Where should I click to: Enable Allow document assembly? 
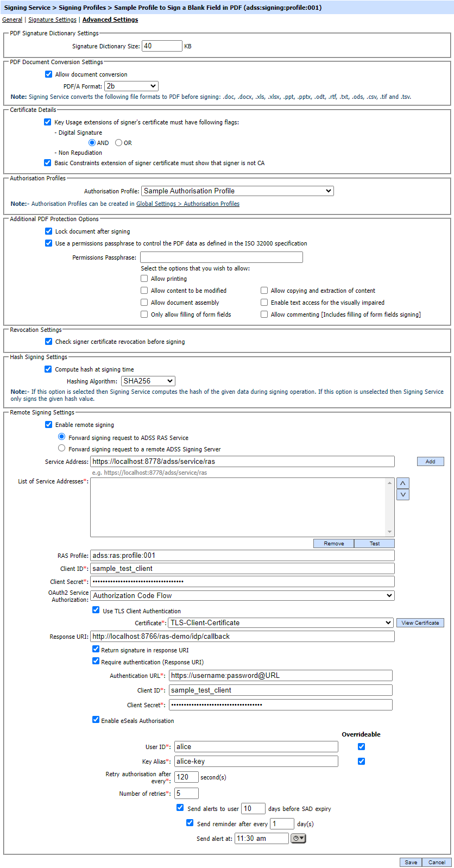(x=144, y=302)
